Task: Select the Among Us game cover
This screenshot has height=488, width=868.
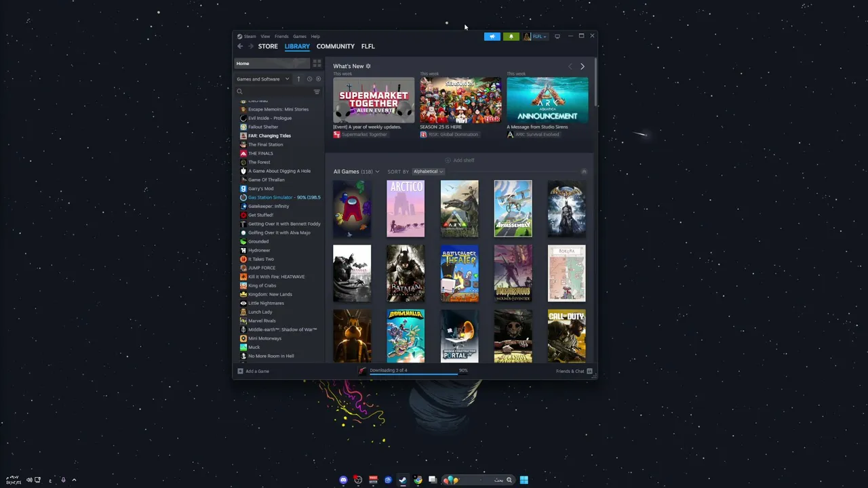Action: [352, 209]
